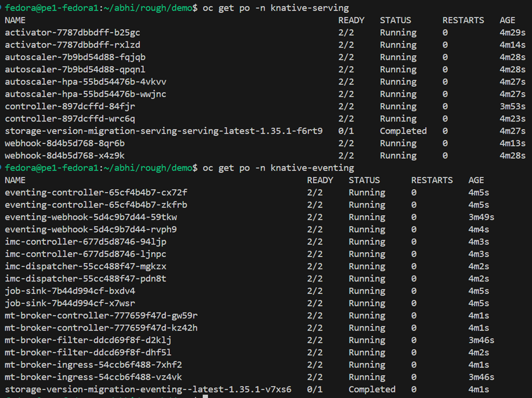Click eventing-webhook-5d4c9b7d44-59tkw pod name
Viewport: 532px width, 398px height.
[90, 217]
